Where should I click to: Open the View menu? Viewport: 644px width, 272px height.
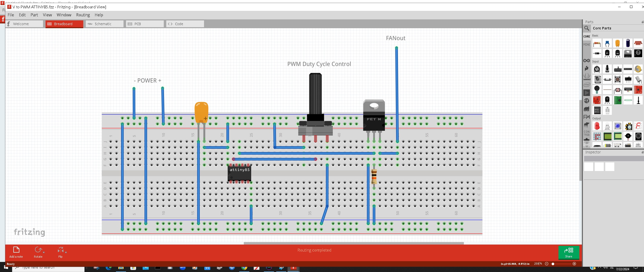(47, 15)
